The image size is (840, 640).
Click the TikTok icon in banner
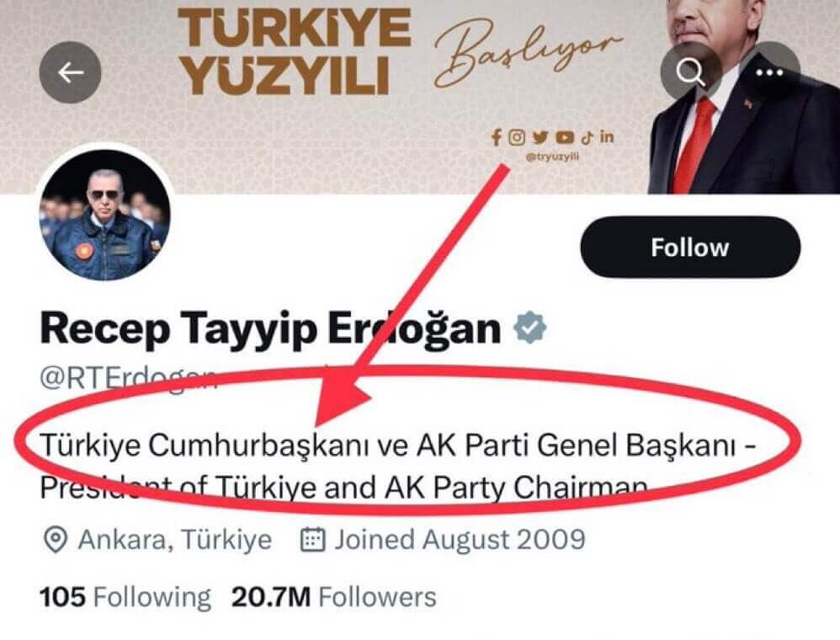click(x=587, y=138)
